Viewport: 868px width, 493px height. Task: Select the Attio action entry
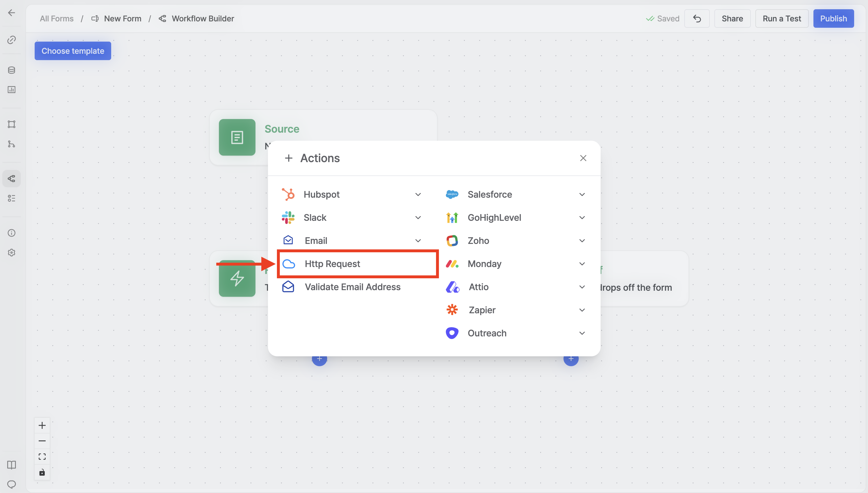click(516, 287)
